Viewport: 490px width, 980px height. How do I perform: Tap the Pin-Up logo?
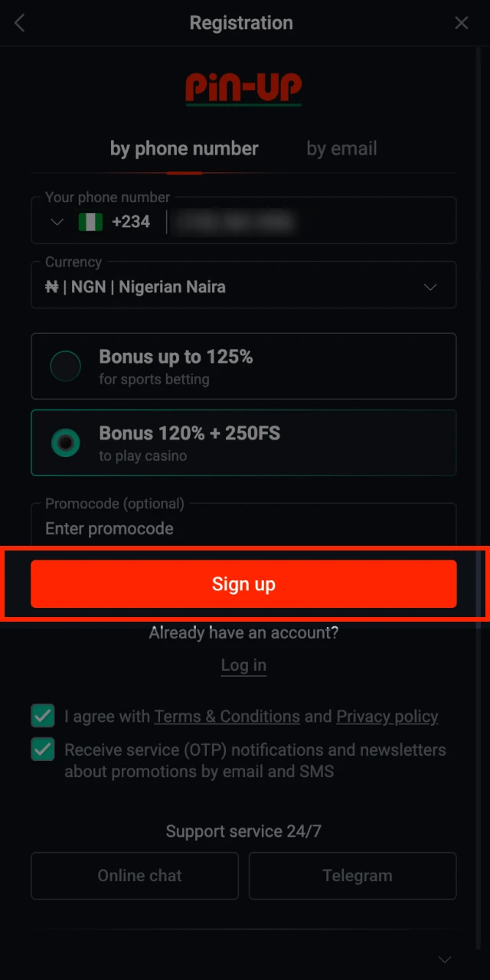tap(243, 90)
